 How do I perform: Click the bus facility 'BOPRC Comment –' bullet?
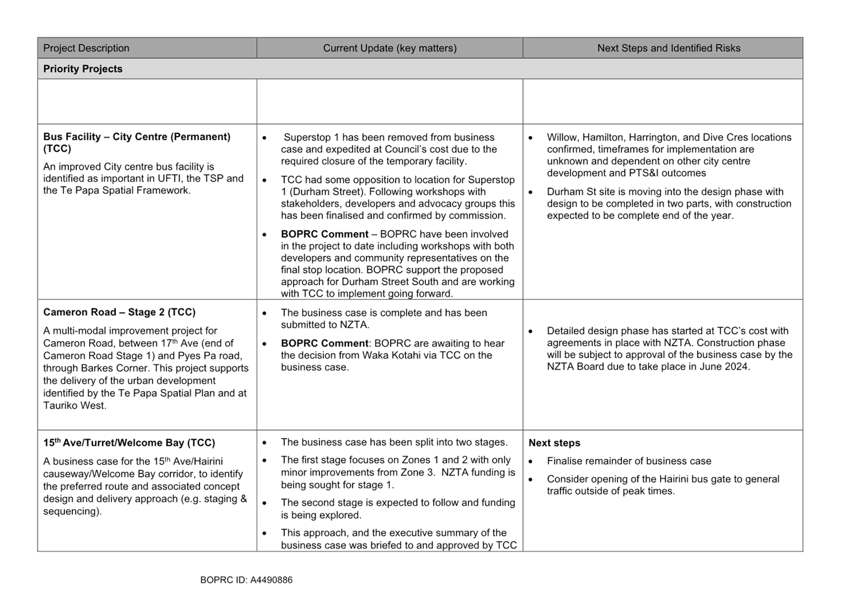[398, 264]
